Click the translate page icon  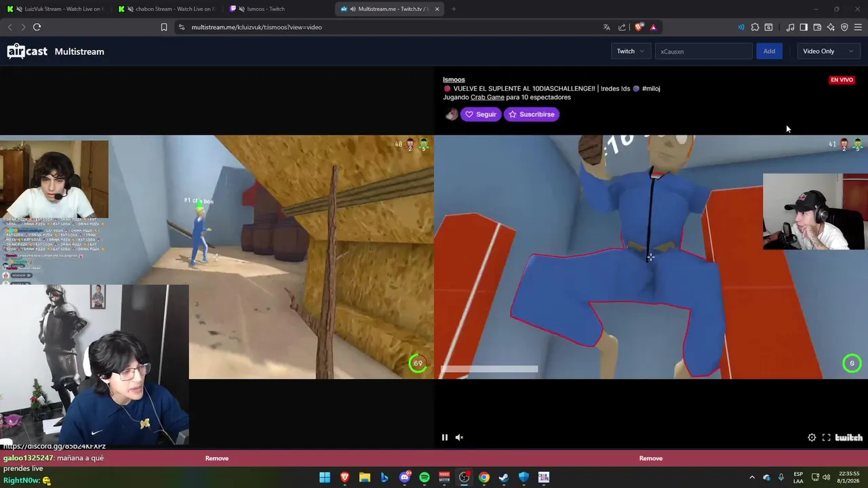click(x=606, y=27)
